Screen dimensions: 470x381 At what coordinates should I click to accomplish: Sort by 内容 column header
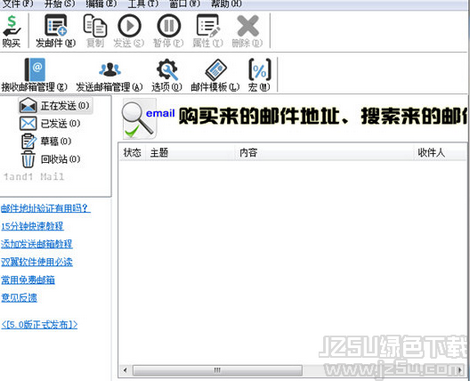click(x=324, y=153)
